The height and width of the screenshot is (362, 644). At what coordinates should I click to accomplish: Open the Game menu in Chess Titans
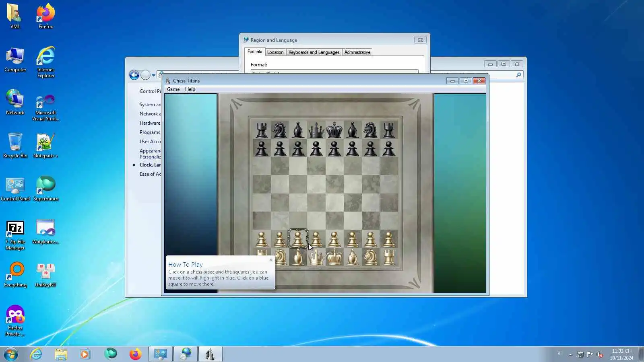(x=173, y=89)
